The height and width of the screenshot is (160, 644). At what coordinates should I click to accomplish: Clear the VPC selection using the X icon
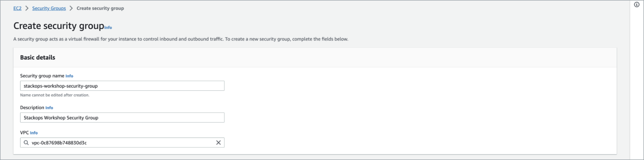(218, 142)
